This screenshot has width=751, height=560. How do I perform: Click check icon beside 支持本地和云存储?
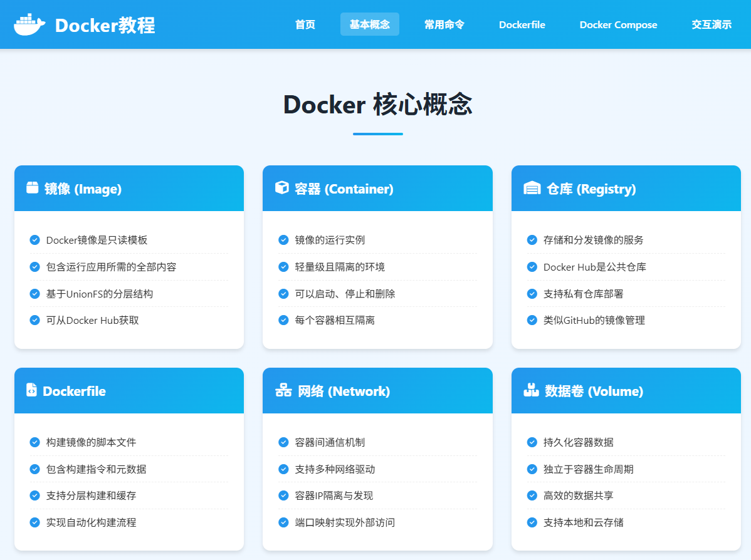tap(532, 522)
